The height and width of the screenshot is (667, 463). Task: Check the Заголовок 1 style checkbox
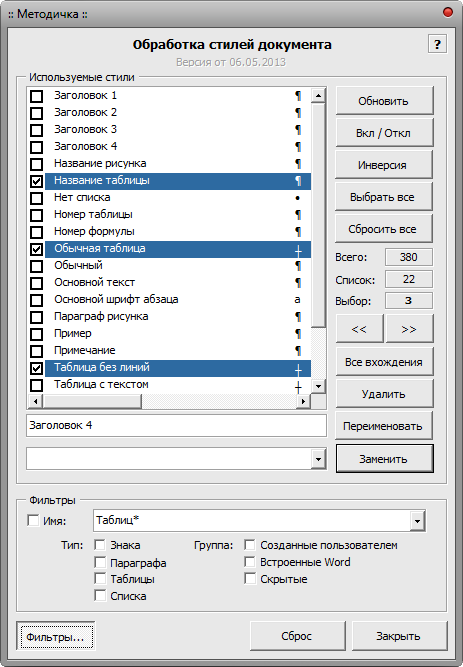click(37, 96)
